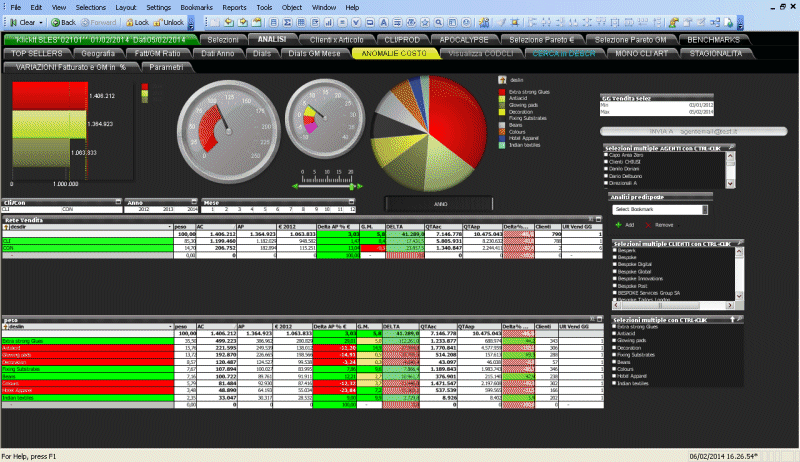Click the Extra strong Glues table row
Image resolution: width=800 pixels, height=462 pixels.
tap(302, 341)
